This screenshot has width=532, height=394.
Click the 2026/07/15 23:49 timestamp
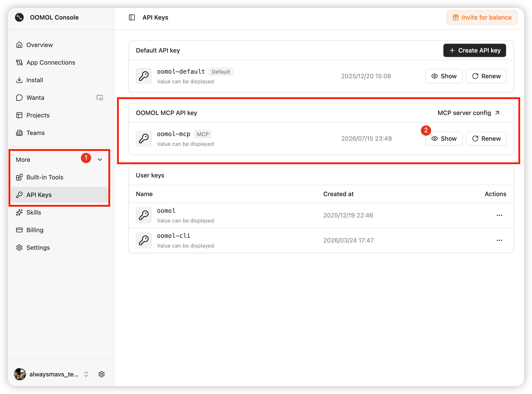(x=367, y=139)
